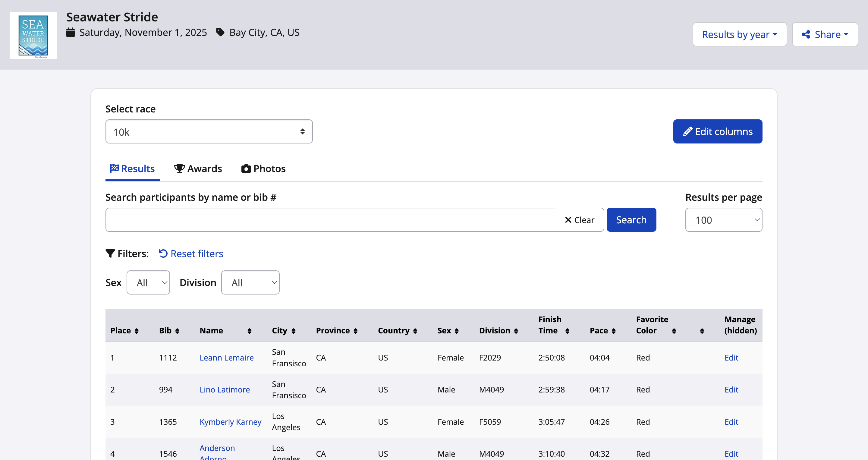Viewport: 868px width, 460px height.
Task: Sort by Finish Time arrows
Action: point(567,331)
